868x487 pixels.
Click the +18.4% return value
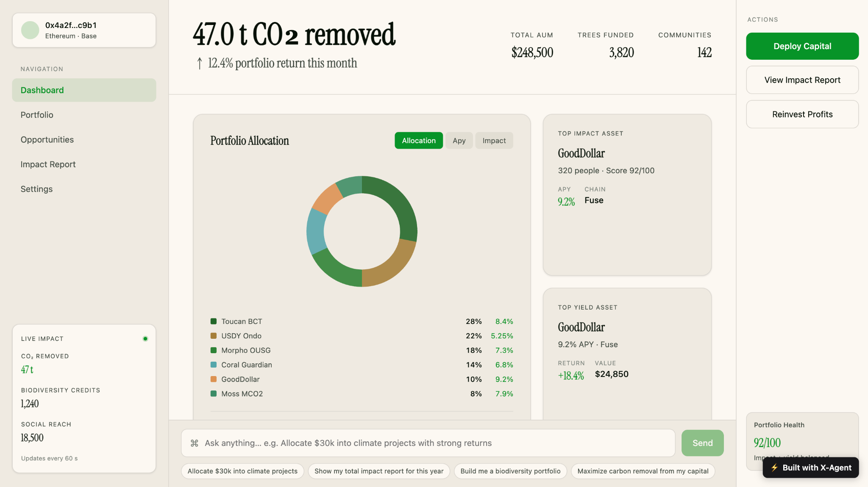click(571, 376)
